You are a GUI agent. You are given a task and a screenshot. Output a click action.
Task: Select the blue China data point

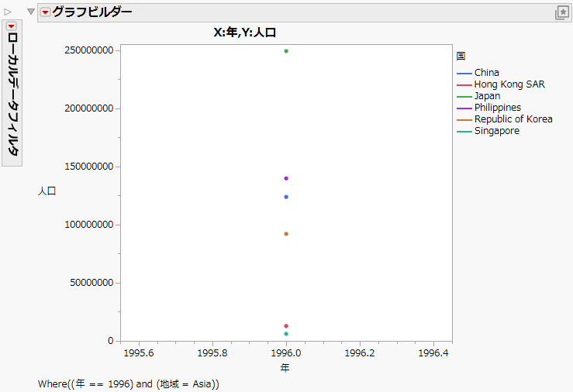286,197
